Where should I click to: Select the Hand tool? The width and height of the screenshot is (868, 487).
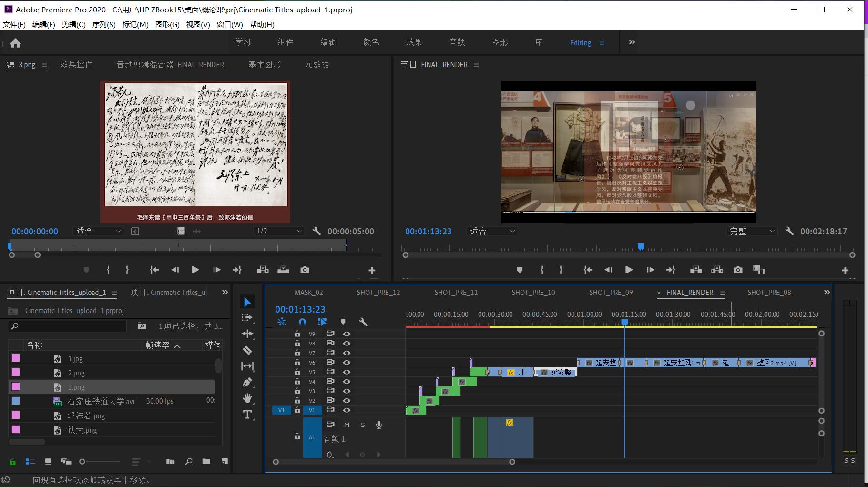point(247,398)
